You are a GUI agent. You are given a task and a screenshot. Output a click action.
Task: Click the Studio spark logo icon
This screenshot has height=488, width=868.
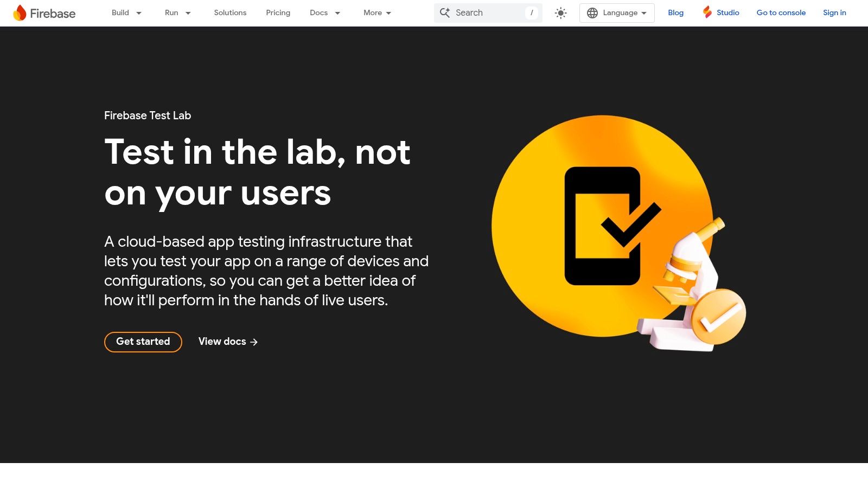(707, 12)
